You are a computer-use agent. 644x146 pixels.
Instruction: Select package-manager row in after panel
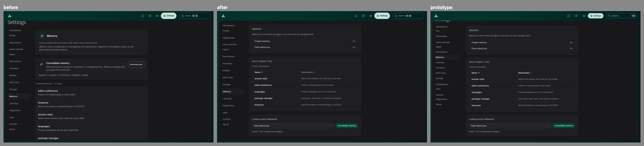coord(305,98)
